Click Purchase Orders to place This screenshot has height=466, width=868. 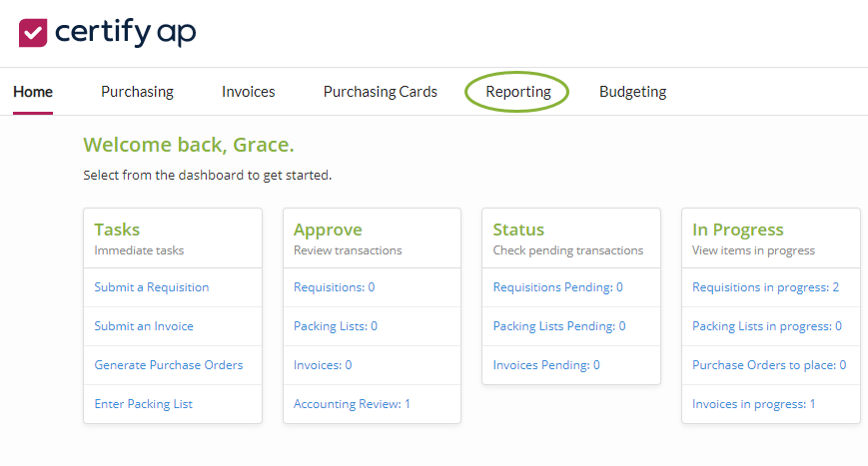point(769,365)
